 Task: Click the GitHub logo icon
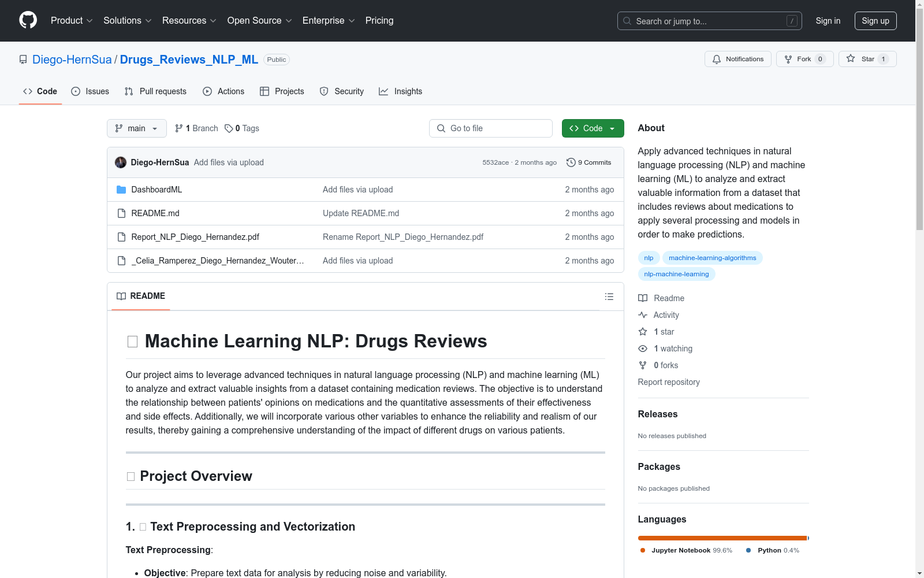pos(28,20)
